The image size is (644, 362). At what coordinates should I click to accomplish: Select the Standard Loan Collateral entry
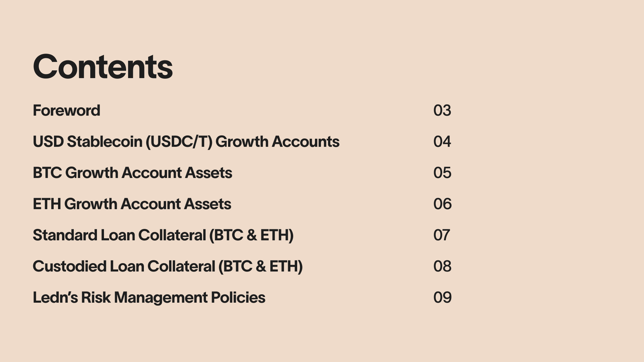tap(163, 235)
